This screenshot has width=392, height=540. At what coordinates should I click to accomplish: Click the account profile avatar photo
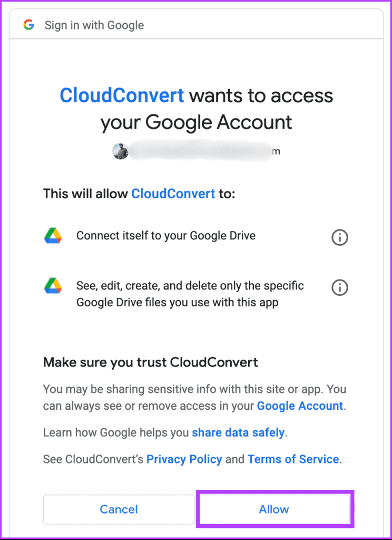click(x=121, y=151)
